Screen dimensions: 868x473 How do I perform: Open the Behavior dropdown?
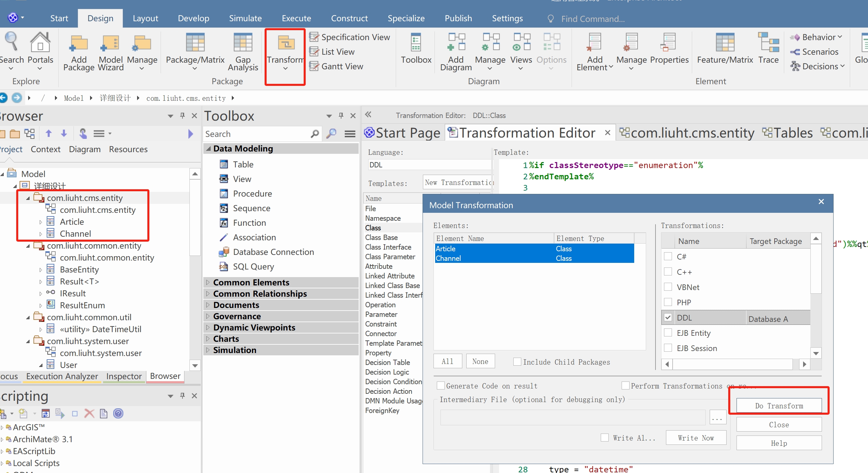coord(816,37)
